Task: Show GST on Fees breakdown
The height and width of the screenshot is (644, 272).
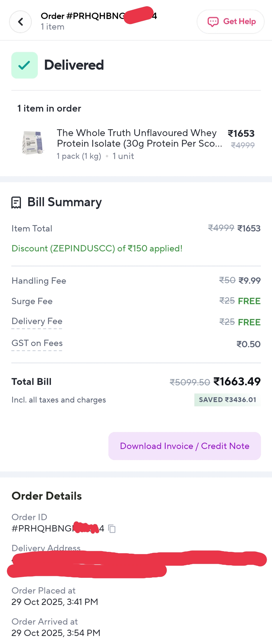Action: coord(37,343)
